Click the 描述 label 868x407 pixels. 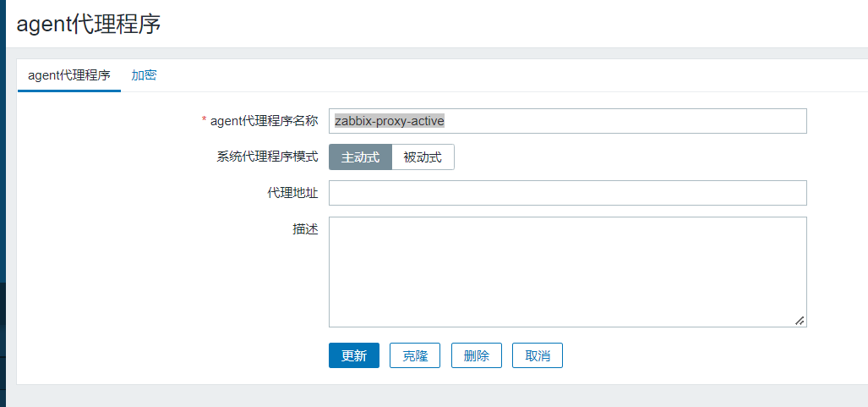[x=304, y=228]
